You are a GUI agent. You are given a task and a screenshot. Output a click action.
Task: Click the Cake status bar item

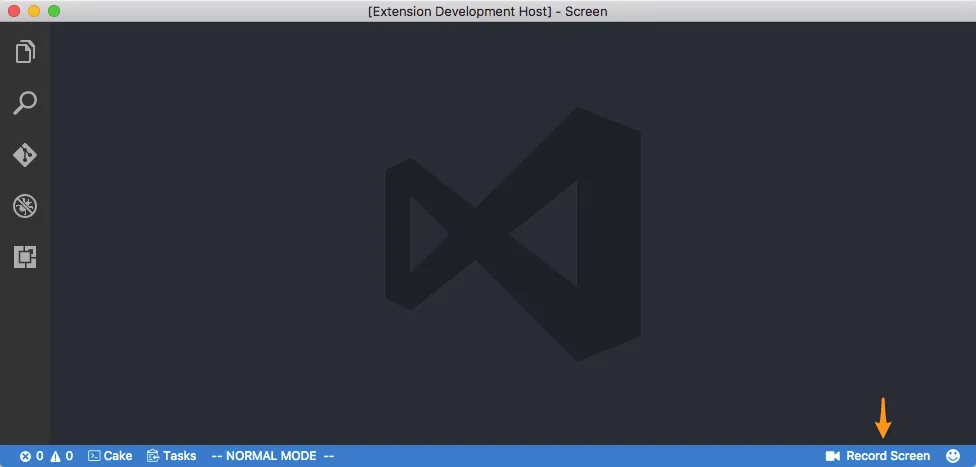(110, 456)
